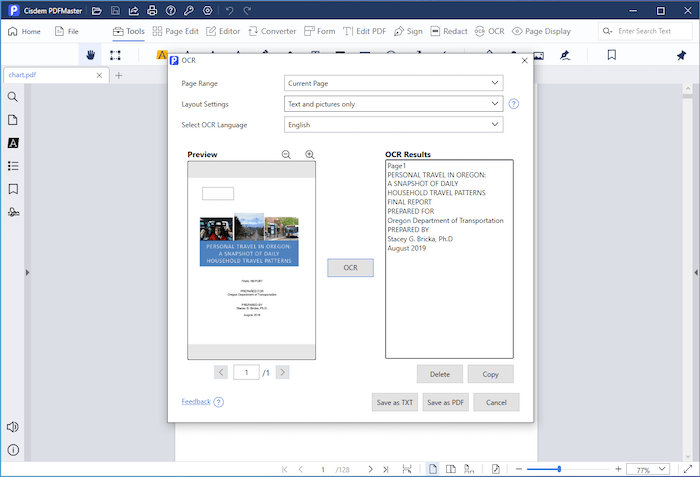Open the signatures panel in left sidebar

point(13,212)
